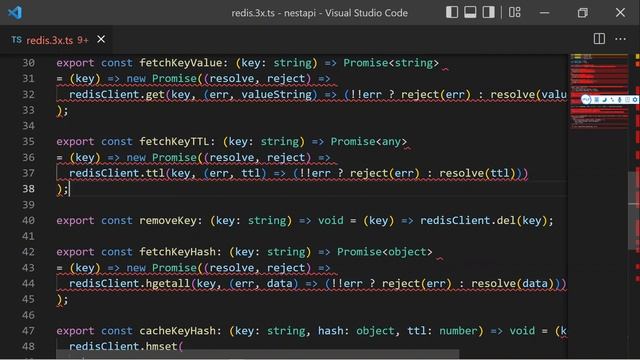
Task: Click the moon icon in floating toolbar
Action: click(604, 100)
